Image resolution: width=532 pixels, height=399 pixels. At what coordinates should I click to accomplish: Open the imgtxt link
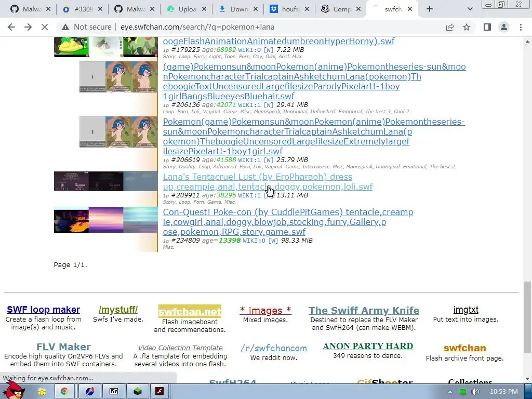466,310
